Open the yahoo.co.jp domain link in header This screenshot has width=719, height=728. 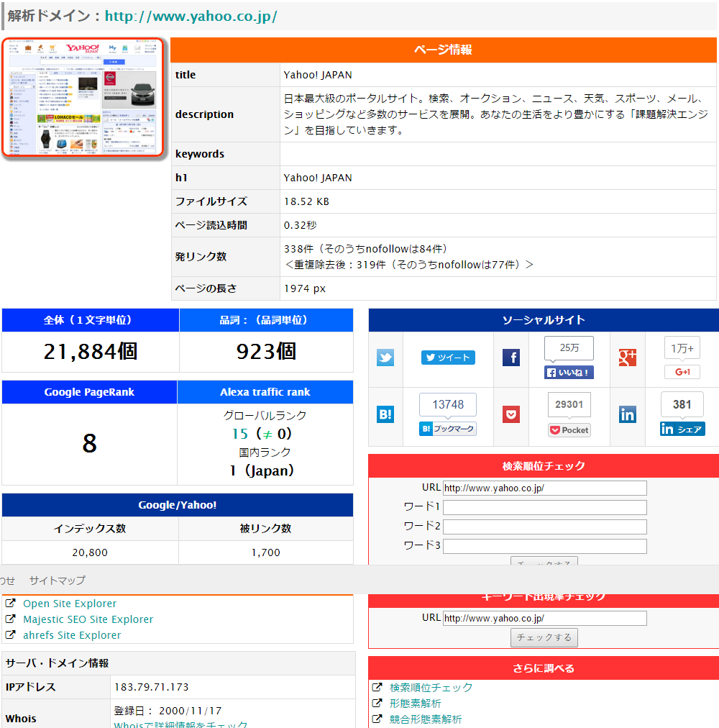tap(191, 17)
